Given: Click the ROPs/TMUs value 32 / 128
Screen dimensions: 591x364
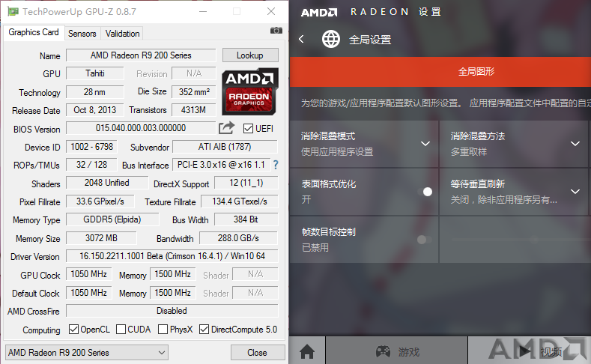Looking at the screenshot, I should [91, 165].
